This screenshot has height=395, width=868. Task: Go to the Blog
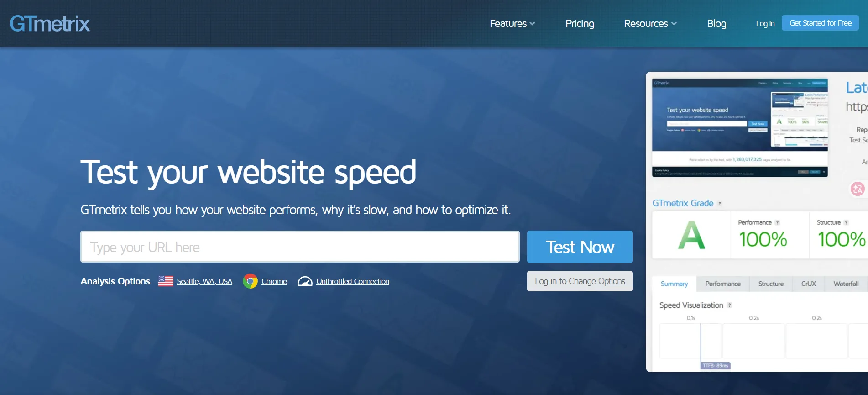[716, 23]
